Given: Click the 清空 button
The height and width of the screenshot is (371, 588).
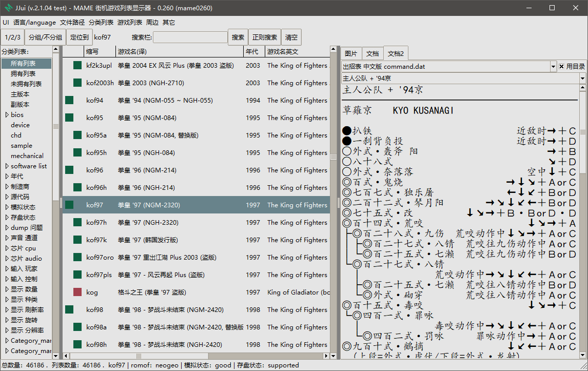Looking at the screenshot, I should pos(291,37).
